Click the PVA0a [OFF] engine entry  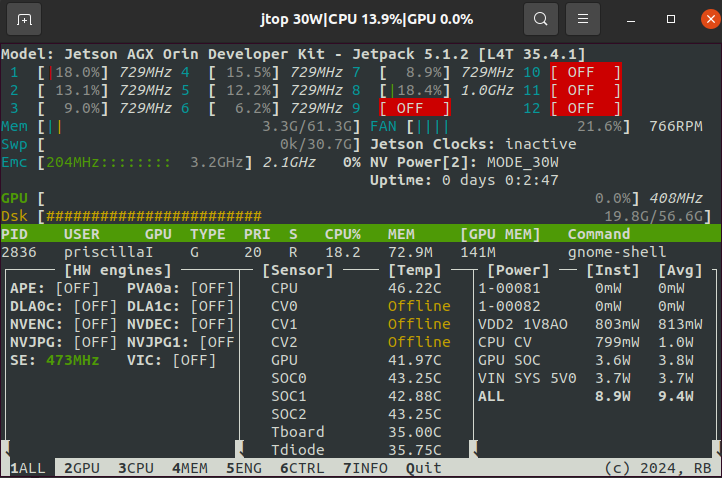tap(180, 288)
